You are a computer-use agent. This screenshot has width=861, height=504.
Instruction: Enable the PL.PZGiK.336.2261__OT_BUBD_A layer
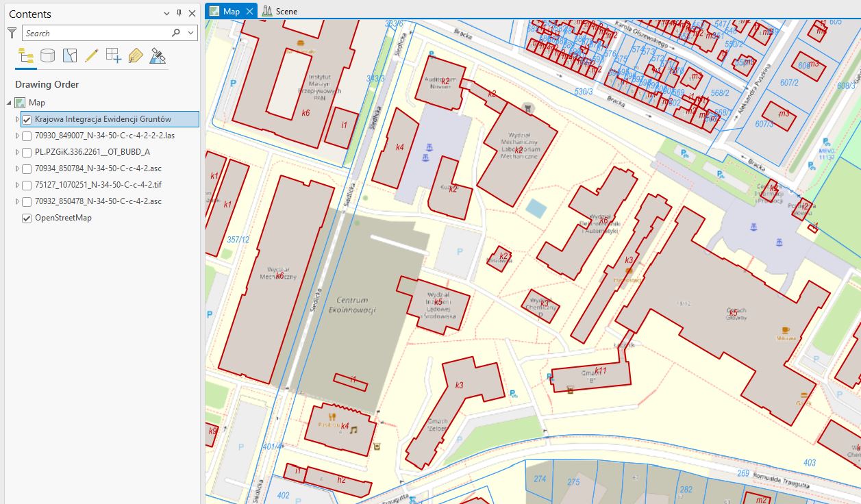coord(27,152)
